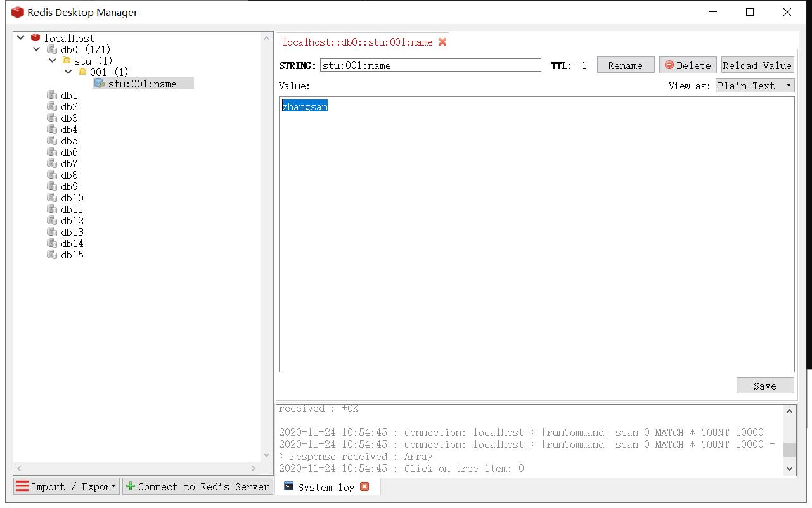Save the edited value
This screenshot has width=812, height=508.
[765, 386]
